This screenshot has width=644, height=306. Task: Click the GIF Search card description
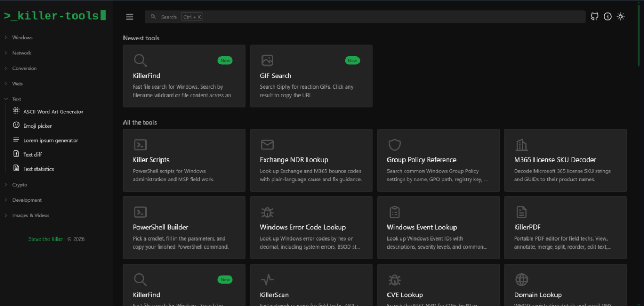pos(306,91)
